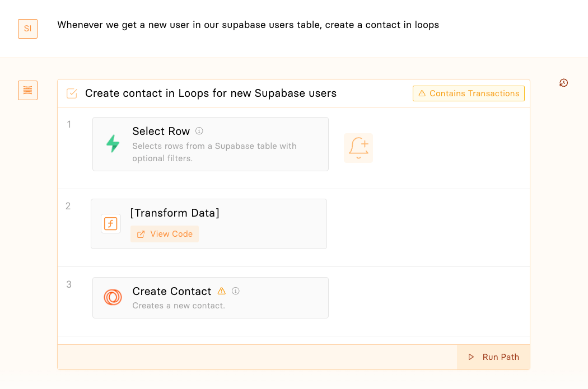Viewport: 588px width, 389px height.
Task: Click the green Supabase lightning icon
Action: click(113, 144)
